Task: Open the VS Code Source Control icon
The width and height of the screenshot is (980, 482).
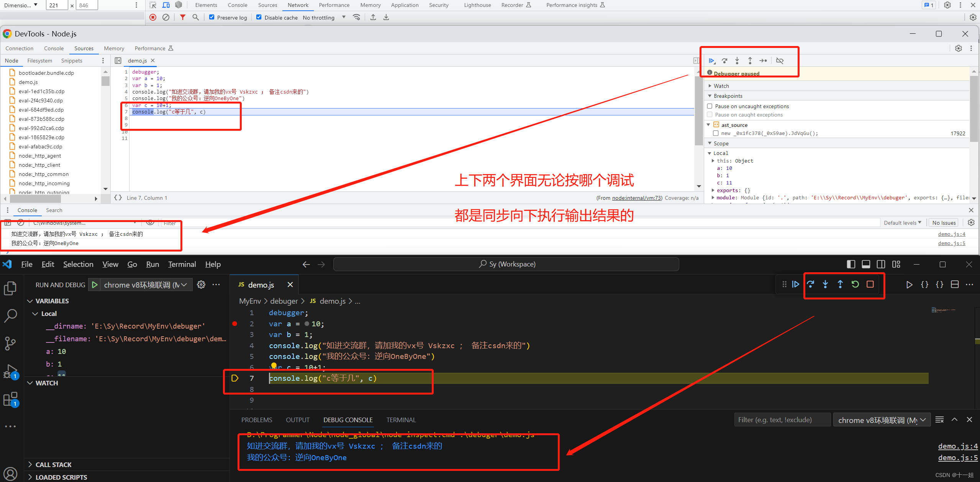Action: tap(10, 343)
